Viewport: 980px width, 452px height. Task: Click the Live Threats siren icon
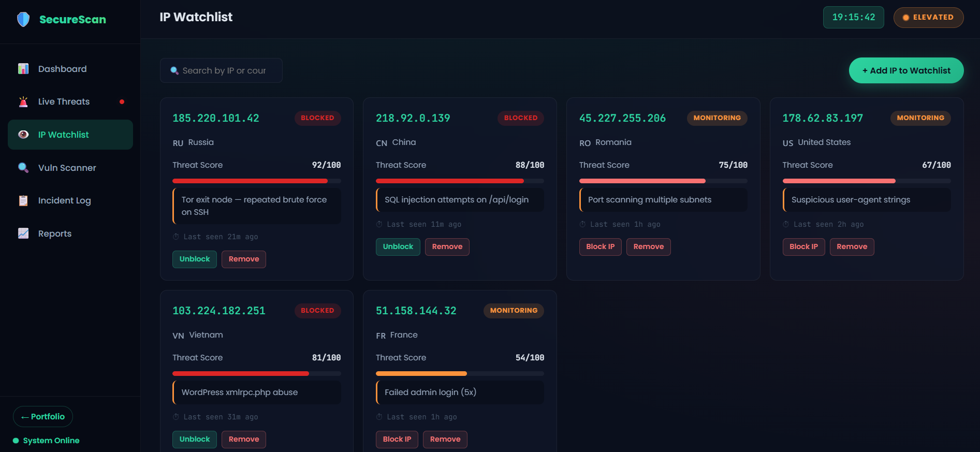[x=23, y=101]
